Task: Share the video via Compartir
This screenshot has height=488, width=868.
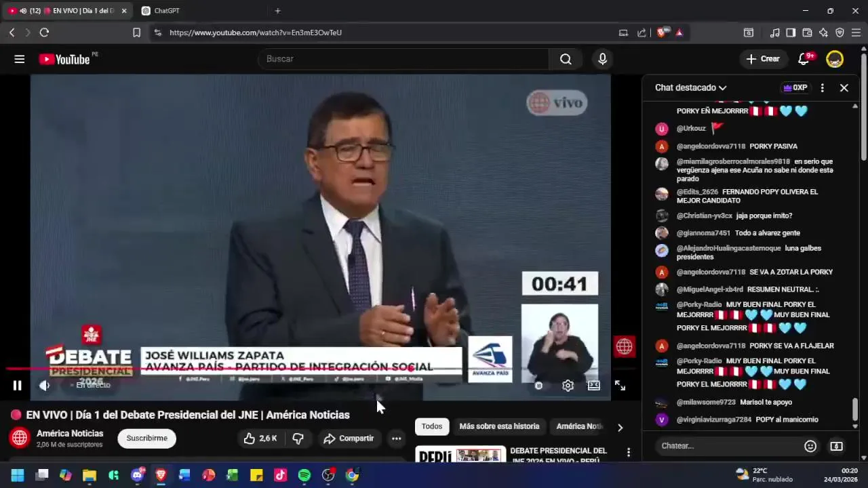Action: [x=349, y=439]
